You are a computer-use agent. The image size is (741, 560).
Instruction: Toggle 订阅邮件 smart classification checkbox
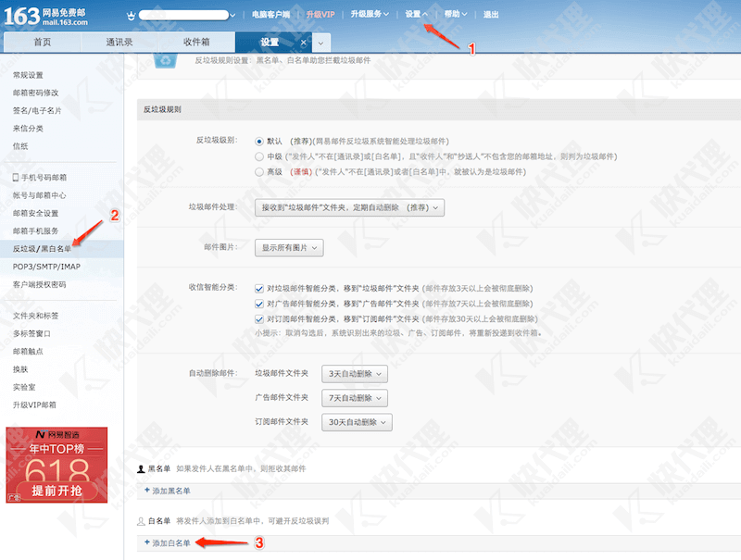259,317
